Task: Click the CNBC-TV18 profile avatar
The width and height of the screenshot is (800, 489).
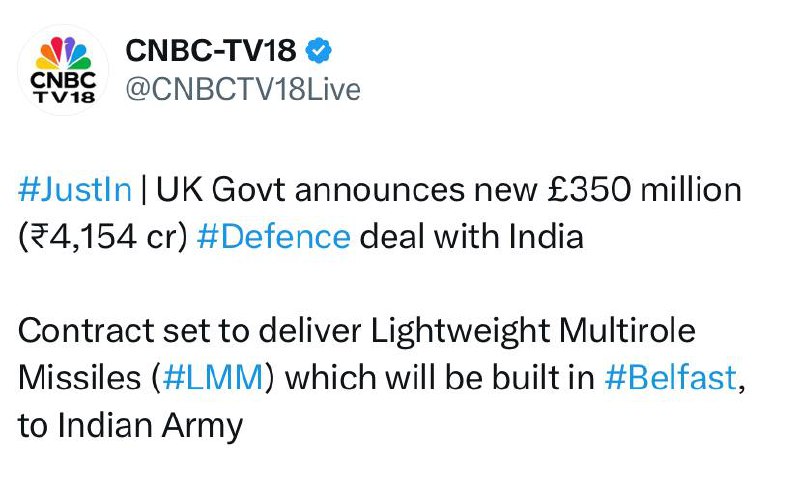Action: point(64,69)
